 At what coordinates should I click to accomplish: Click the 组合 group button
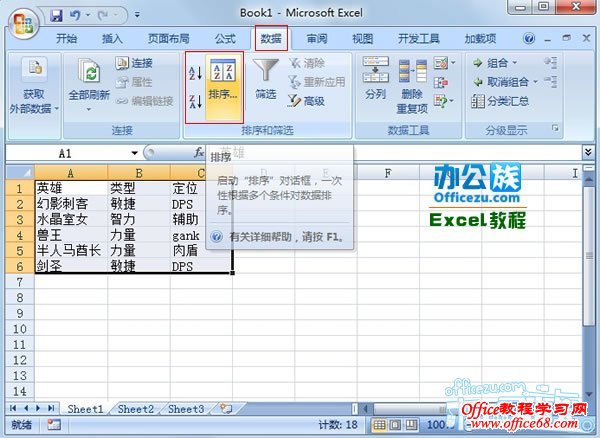click(x=491, y=63)
